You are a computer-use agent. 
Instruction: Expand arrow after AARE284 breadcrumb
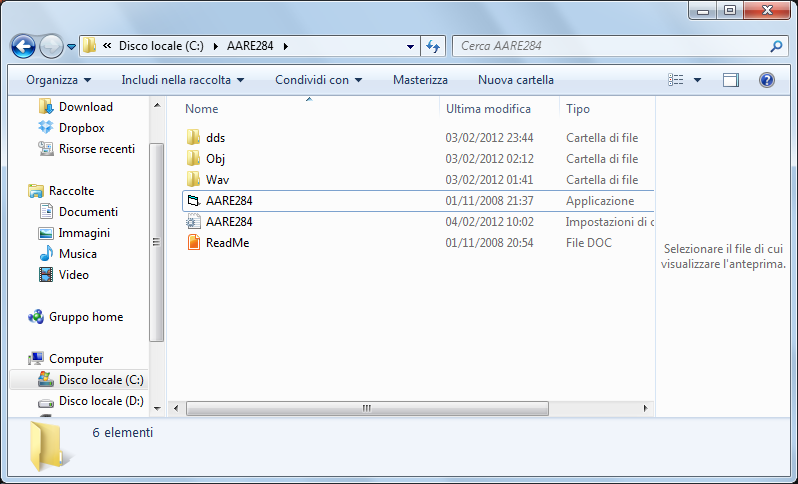[286, 46]
